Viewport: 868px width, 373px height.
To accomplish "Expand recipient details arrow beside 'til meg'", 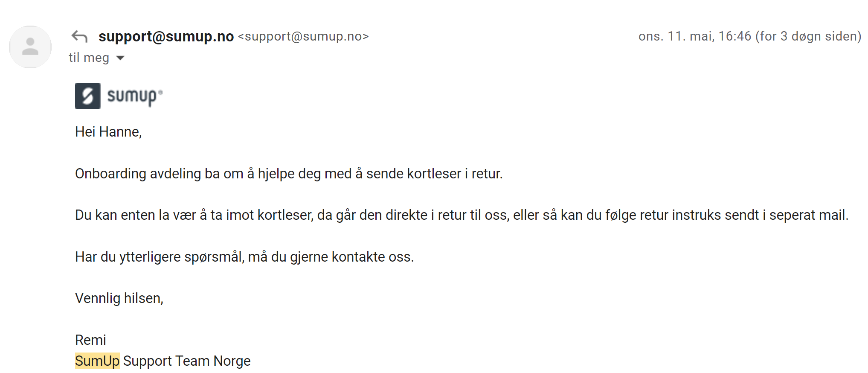I will pyautogui.click(x=120, y=58).
